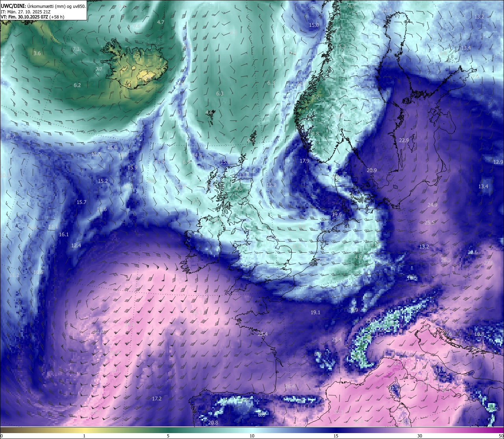504x439 pixels.
Task: Click the VT Fim. 30.10.2025 07Z line
Action: pyautogui.click(x=33, y=17)
